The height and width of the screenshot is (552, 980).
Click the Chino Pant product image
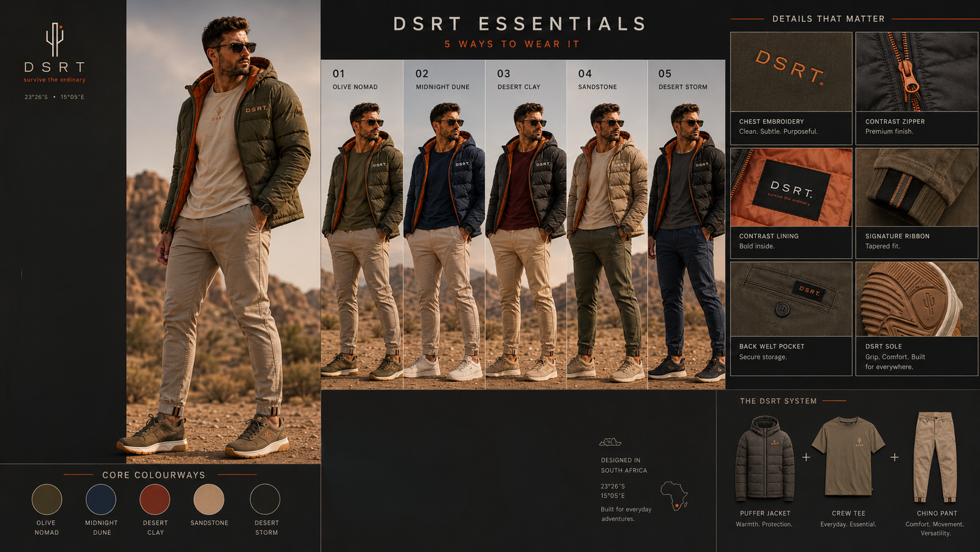point(936,457)
